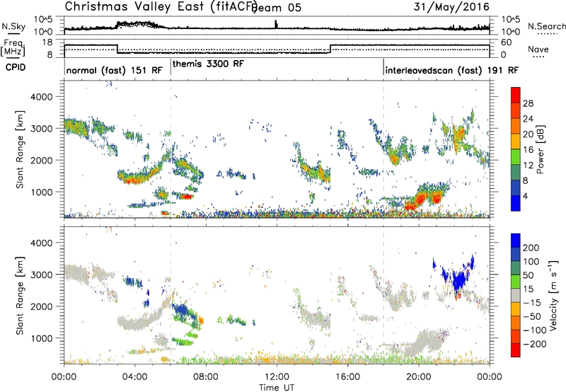Click the '04:00' time axis tick
The height and width of the screenshot is (392, 566).
coord(135,377)
